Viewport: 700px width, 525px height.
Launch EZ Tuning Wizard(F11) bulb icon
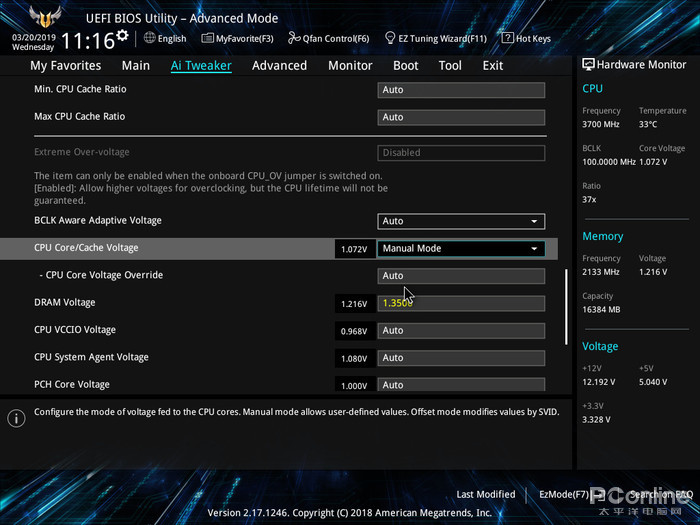click(390, 38)
